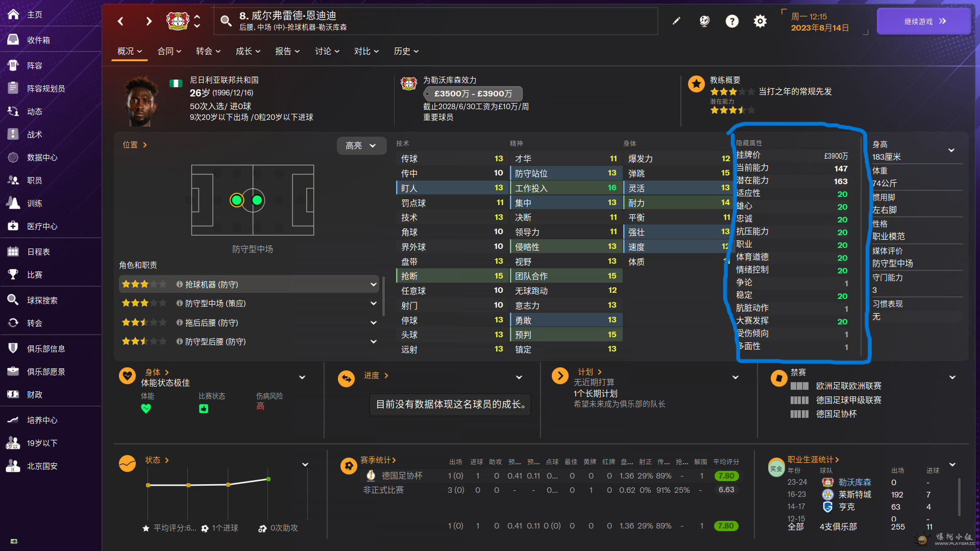
Task: Click the 继续游戏 button
Action: point(924,21)
